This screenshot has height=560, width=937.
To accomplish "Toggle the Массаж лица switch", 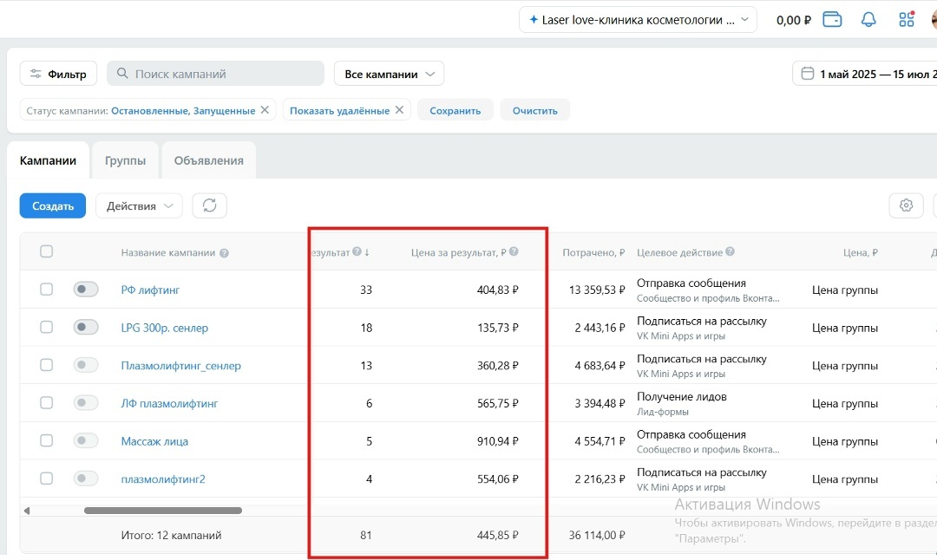I will [85, 440].
